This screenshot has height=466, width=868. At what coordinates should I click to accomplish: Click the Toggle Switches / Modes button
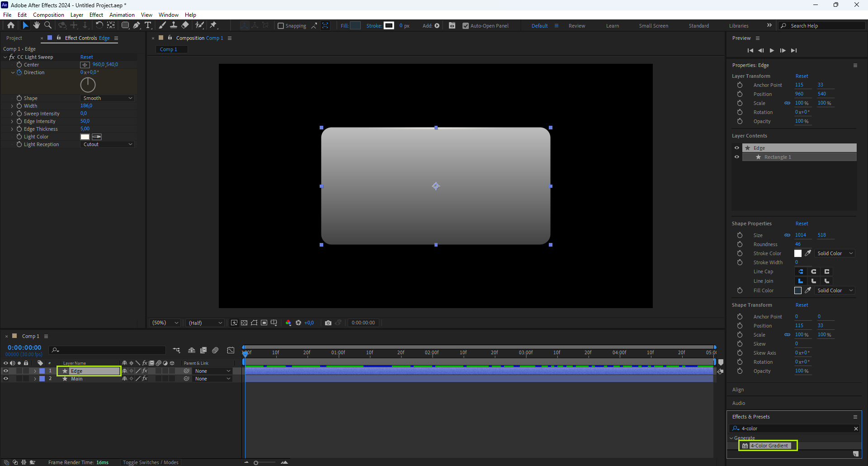click(151, 462)
